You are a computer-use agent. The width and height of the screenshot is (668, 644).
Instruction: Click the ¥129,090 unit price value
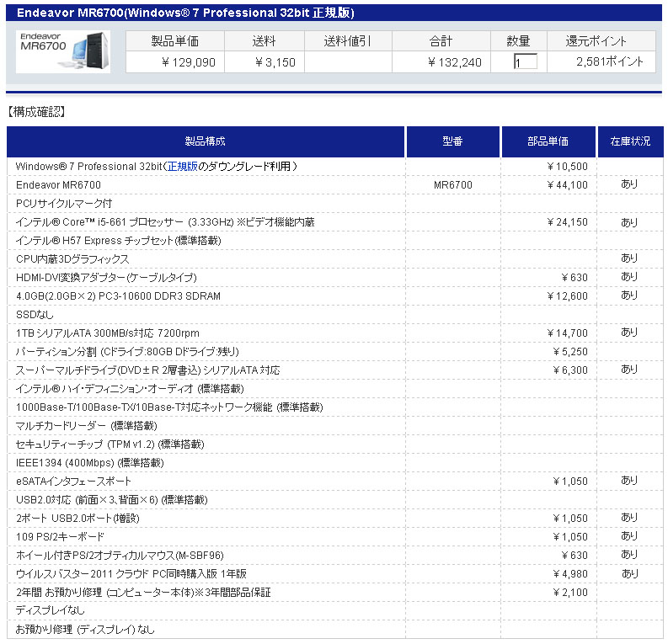(189, 62)
